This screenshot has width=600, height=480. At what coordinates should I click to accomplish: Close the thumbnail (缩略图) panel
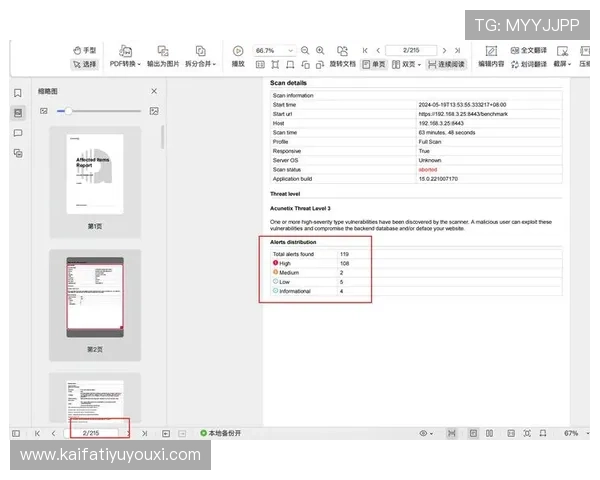click(x=154, y=91)
